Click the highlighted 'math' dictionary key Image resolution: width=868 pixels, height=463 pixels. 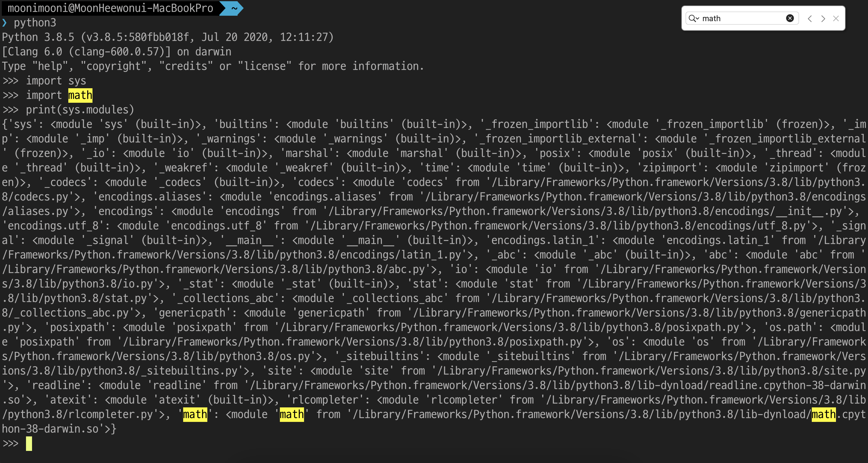[x=195, y=414]
